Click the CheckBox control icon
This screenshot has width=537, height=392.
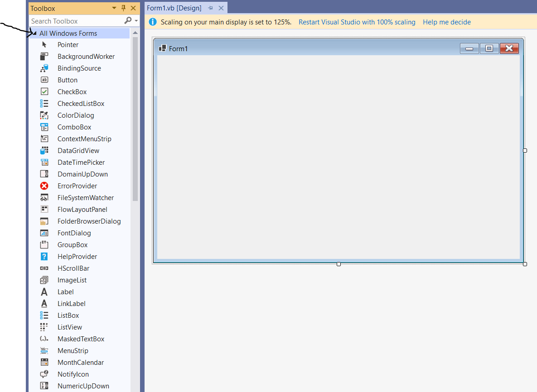44,92
